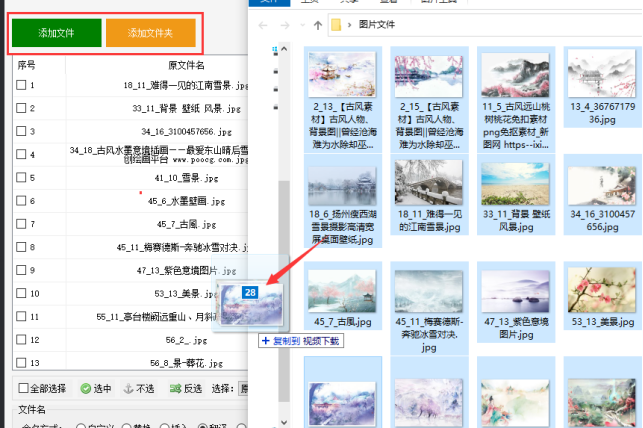Screen dimensions: 643x428
Task: Tick the 全部选择 checkbox
Action: click(24, 388)
